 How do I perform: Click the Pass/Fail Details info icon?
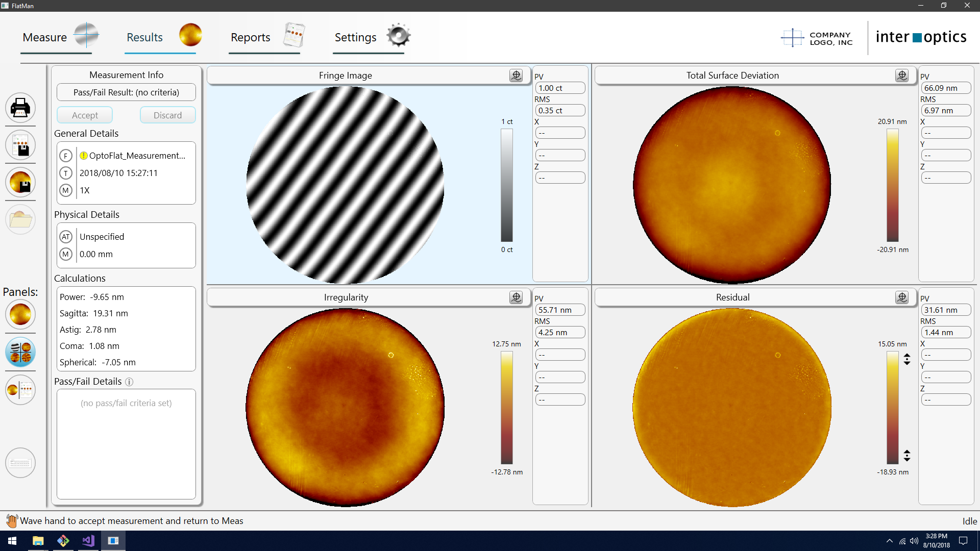[129, 382]
